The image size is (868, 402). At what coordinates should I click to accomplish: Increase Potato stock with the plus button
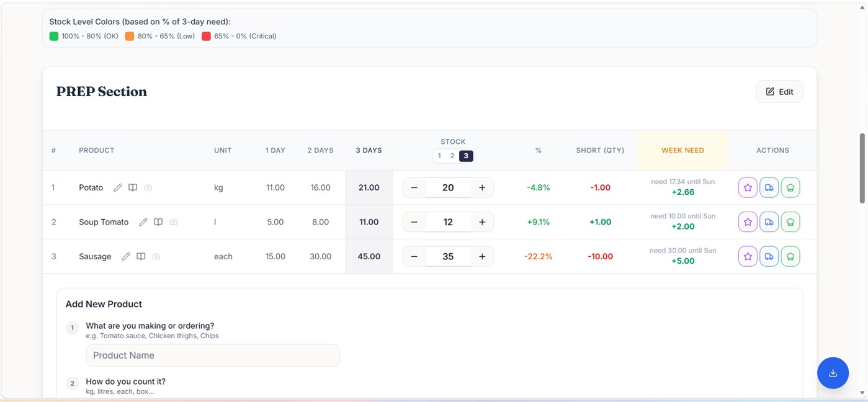tap(482, 187)
